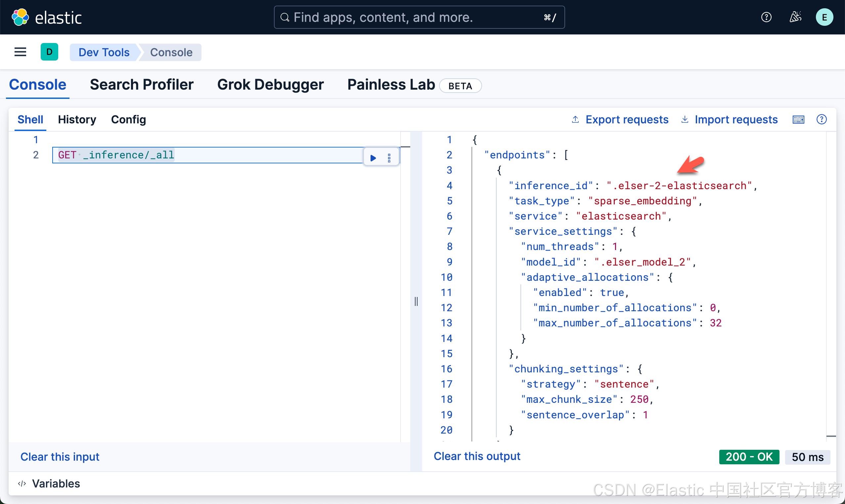Image resolution: width=845 pixels, height=504 pixels.
Task: Open the newsfeed celebration icon
Action: [795, 17]
